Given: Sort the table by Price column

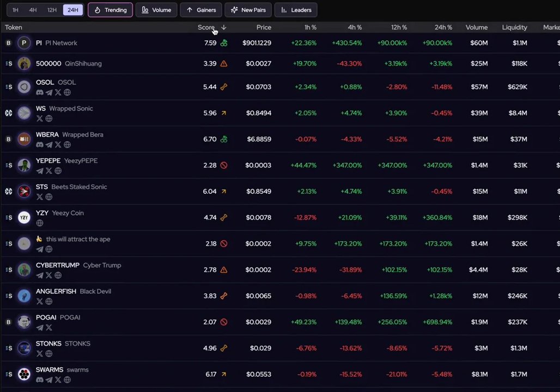Looking at the screenshot, I should tap(264, 27).
